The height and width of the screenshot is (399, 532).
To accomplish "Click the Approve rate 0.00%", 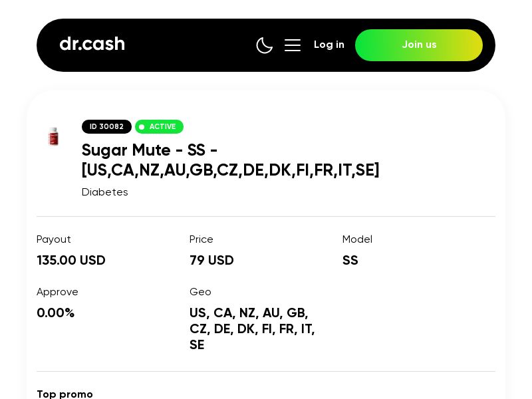I will tap(56, 313).
